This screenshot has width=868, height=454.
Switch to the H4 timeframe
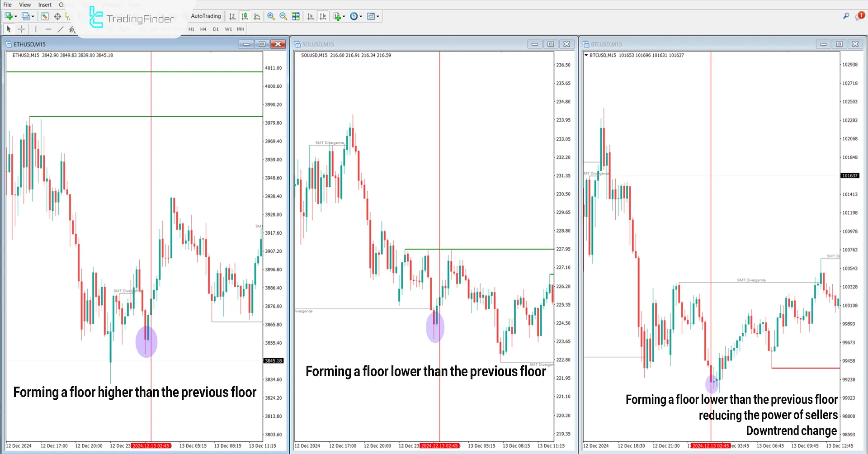click(x=203, y=29)
